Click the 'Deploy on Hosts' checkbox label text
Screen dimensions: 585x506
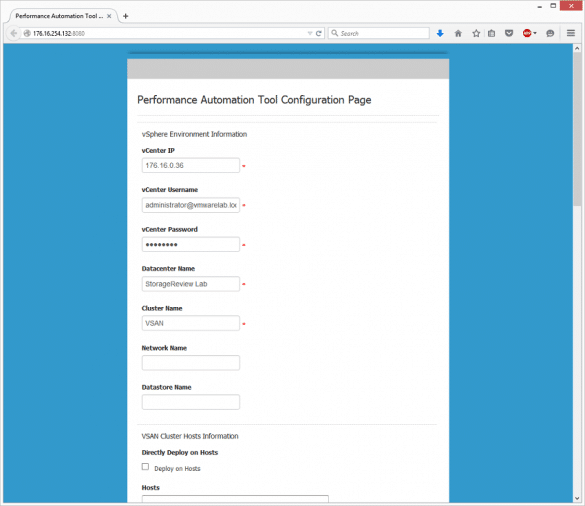tap(177, 469)
